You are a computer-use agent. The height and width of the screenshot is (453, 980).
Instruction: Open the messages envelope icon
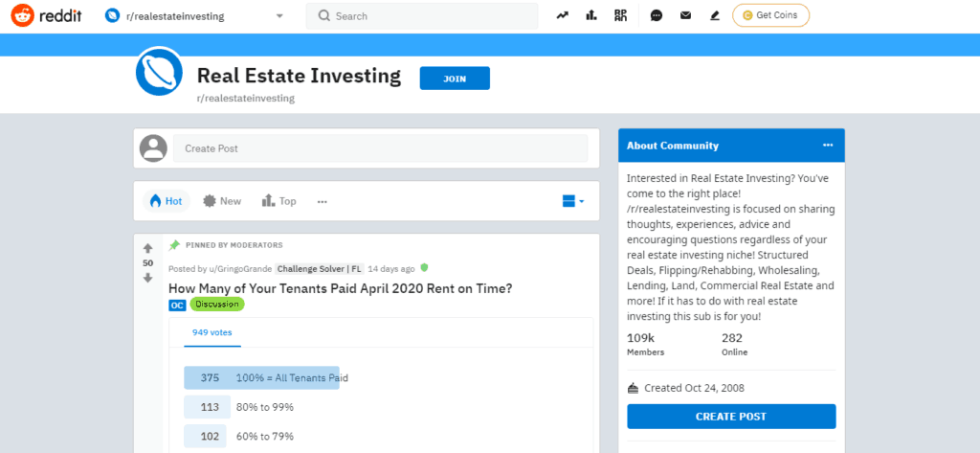[685, 15]
